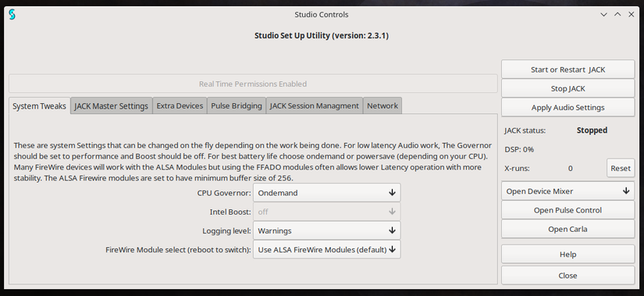Select the JACK Session Managment tab
Image resolution: width=644 pixels, height=296 pixels.
[x=315, y=106]
